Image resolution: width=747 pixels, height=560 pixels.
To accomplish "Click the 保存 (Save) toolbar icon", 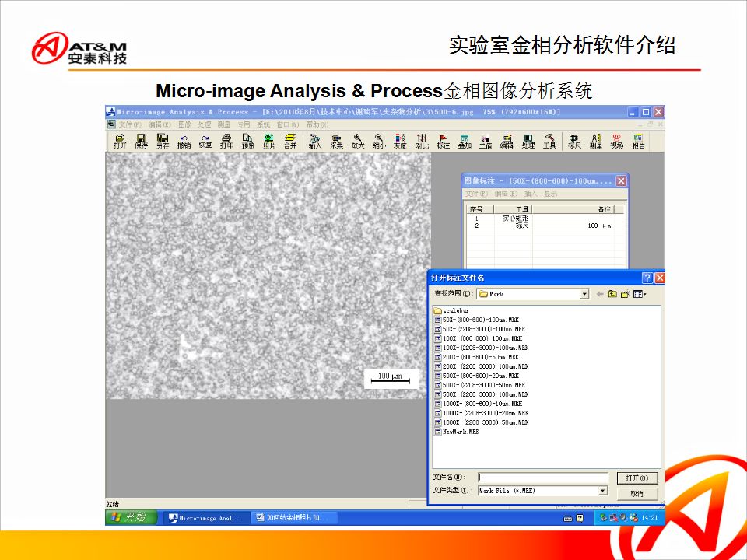I will [x=141, y=141].
